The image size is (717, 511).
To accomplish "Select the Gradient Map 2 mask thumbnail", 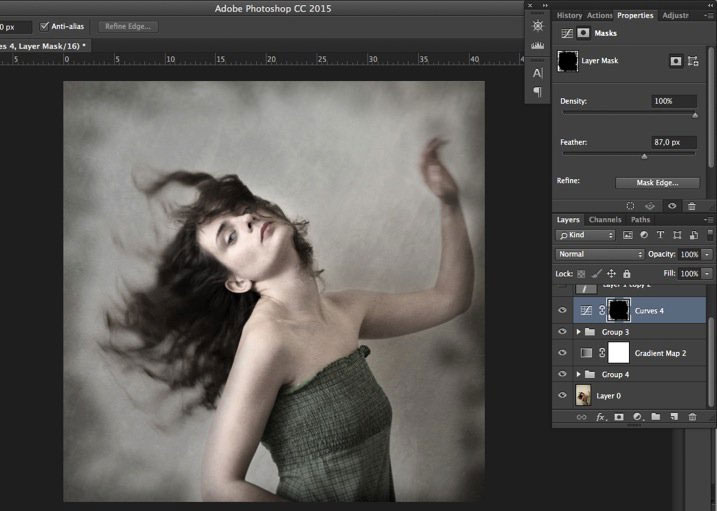I will [619, 353].
